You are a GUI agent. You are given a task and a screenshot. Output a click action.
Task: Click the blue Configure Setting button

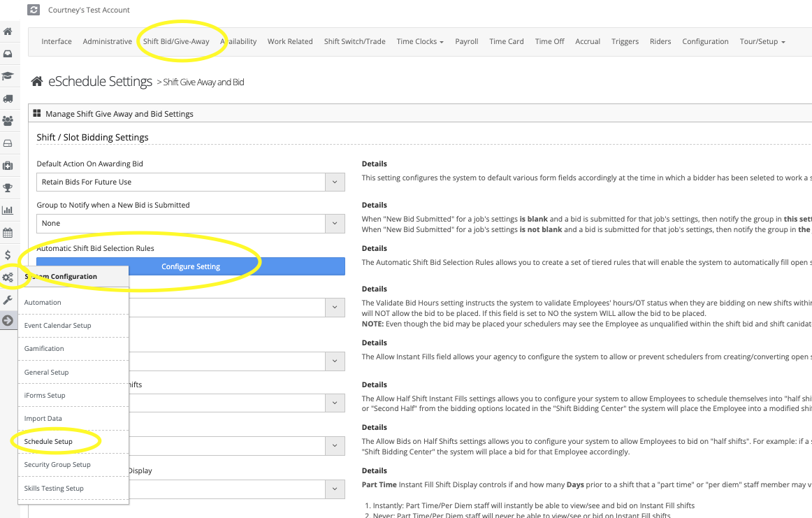[x=191, y=266]
